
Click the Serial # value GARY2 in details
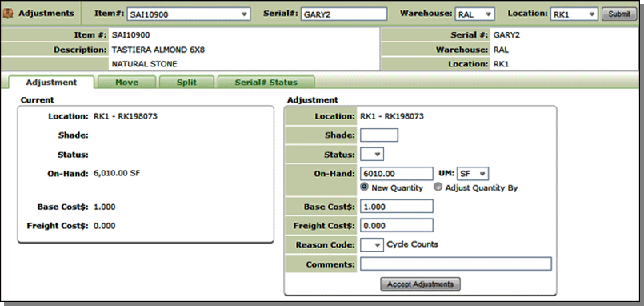(507, 35)
